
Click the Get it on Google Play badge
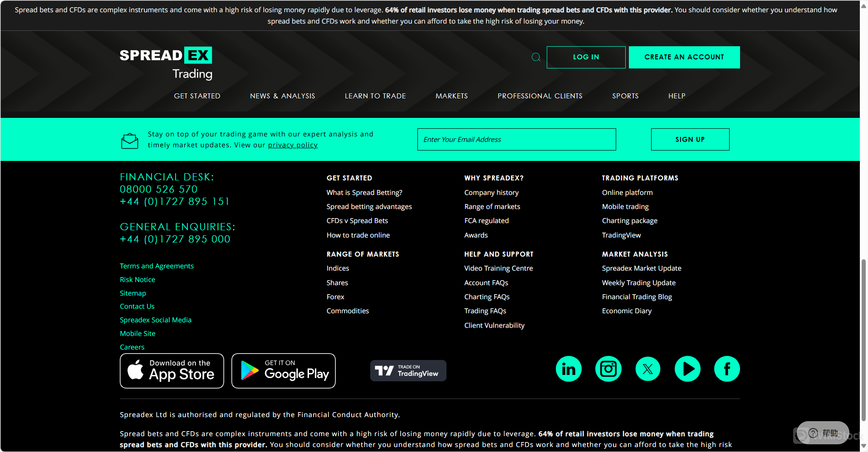(x=284, y=371)
